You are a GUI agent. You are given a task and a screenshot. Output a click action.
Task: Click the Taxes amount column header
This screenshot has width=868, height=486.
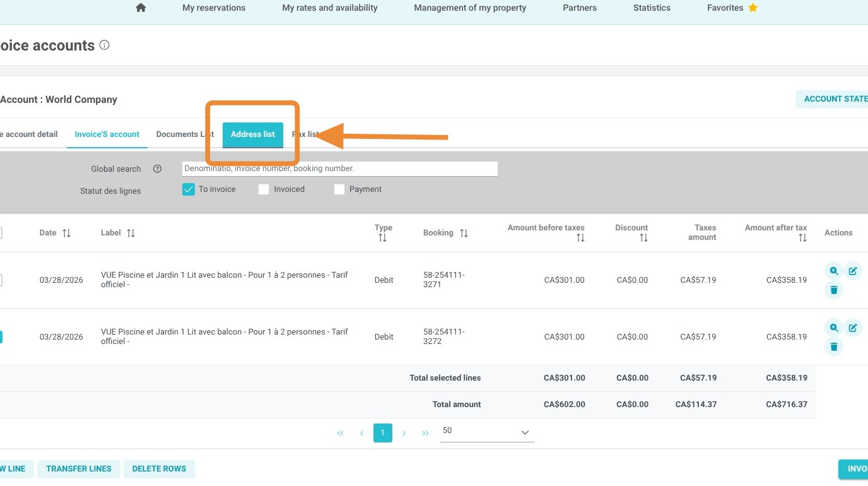[702, 233]
